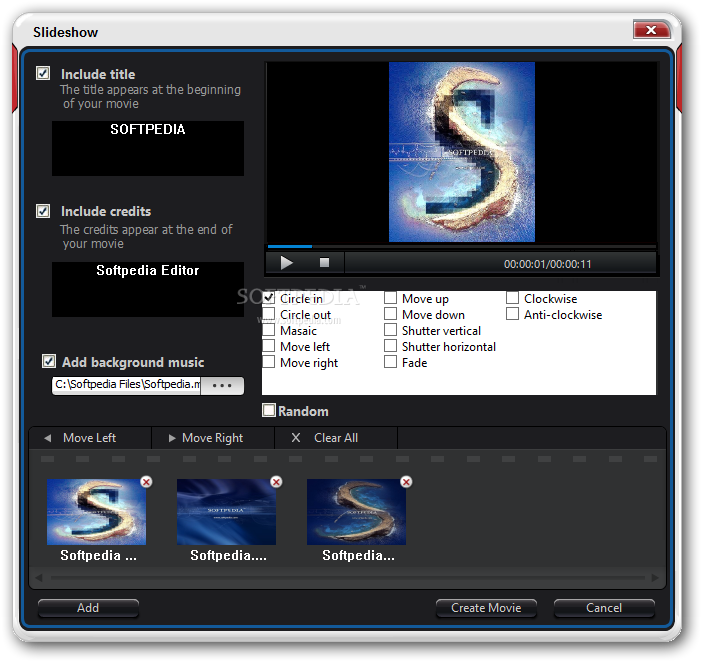
Task: Enable the Fade transition
Action: pos(390,362)
